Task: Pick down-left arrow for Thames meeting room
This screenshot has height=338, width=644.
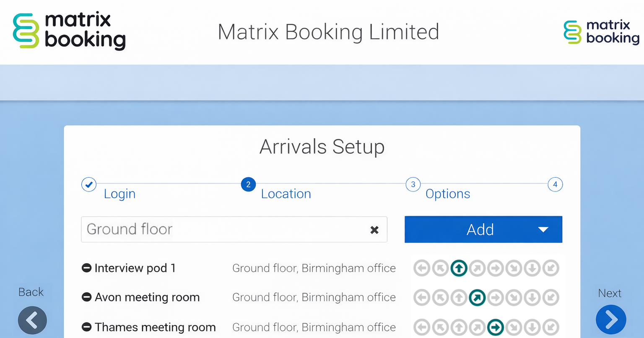Action: tap(551, 327)
